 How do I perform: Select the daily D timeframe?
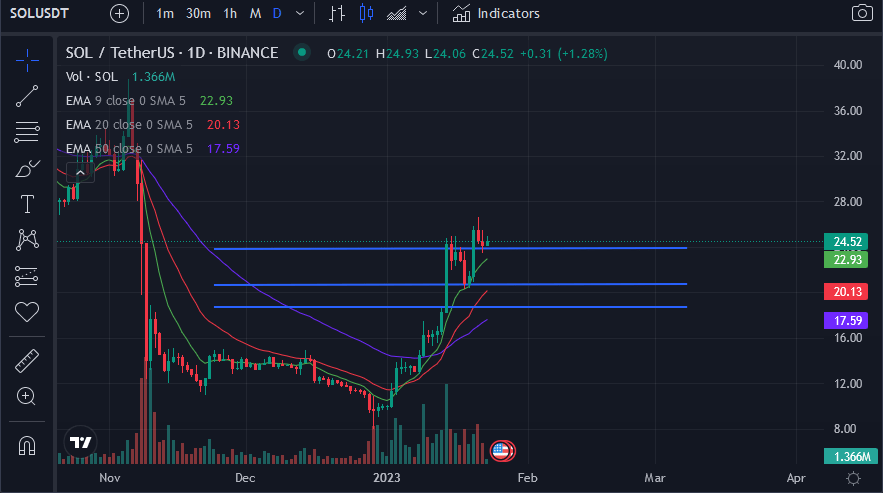277,14
